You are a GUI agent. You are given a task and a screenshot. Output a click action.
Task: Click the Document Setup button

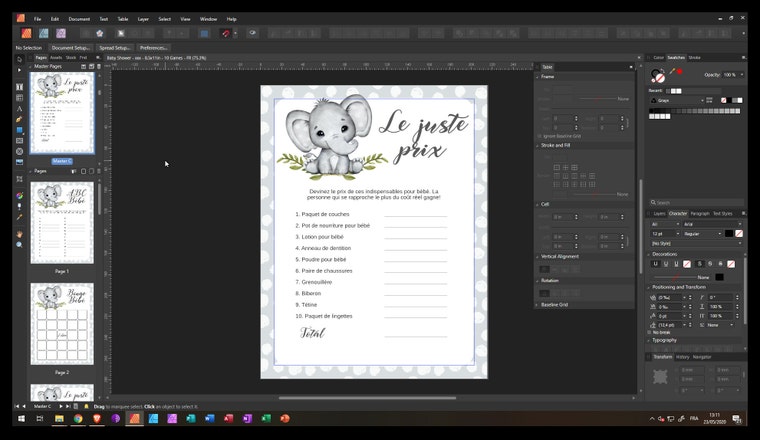(x=70, y=48)
